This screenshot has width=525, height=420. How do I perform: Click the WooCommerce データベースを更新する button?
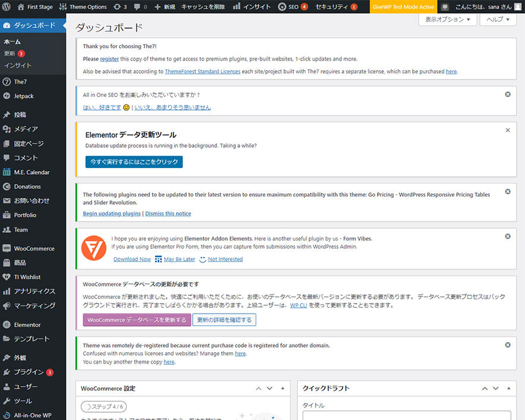(137, 320)
